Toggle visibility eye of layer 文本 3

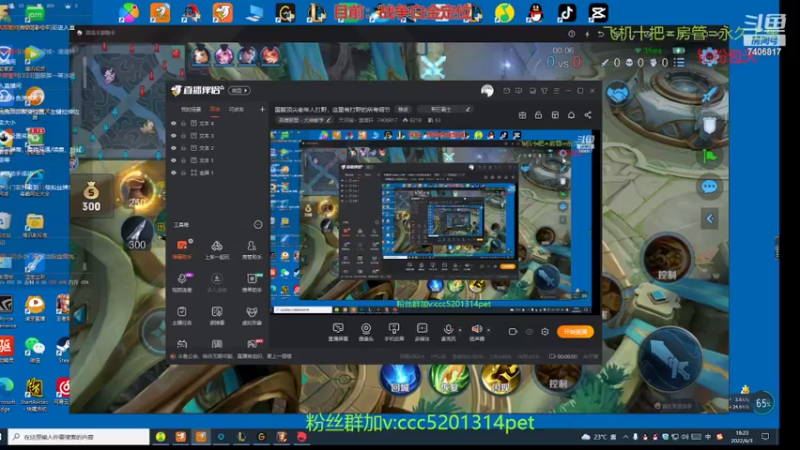[173, 136]
